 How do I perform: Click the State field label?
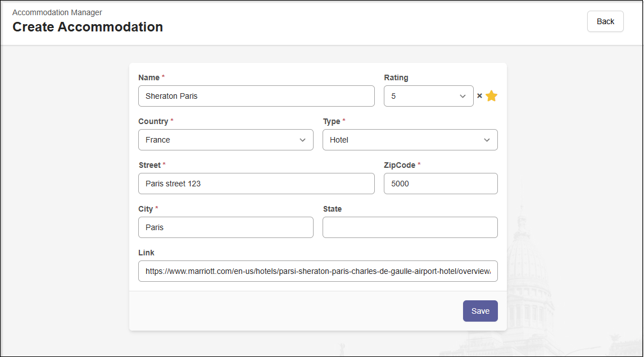[x=332, y=209]
